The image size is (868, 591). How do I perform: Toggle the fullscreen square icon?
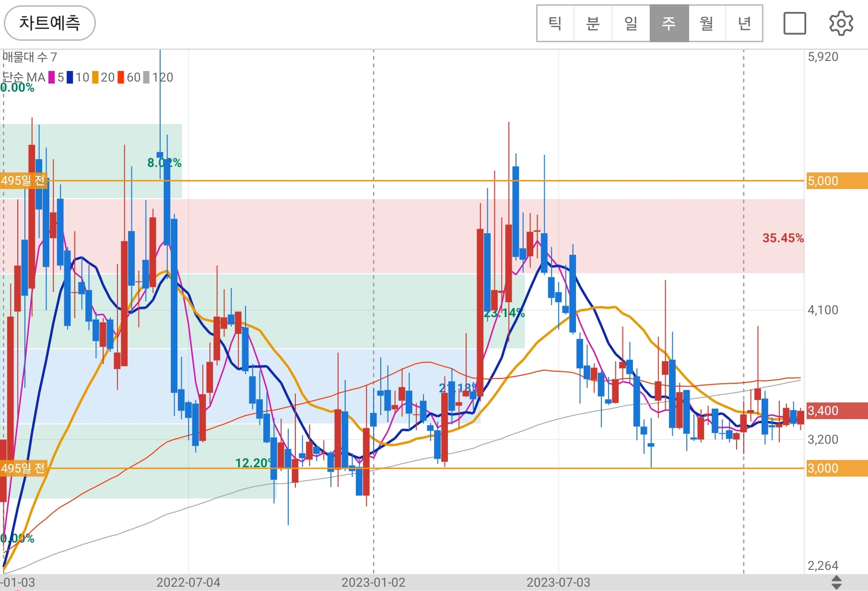pyautogui.click(x=795, y=24)
